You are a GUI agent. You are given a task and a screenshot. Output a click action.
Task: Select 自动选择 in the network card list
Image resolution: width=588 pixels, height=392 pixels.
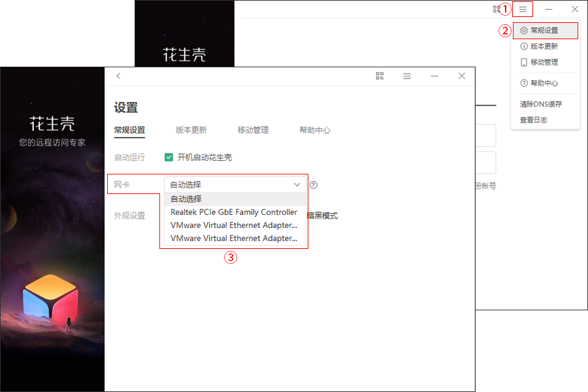coord(235,199)
